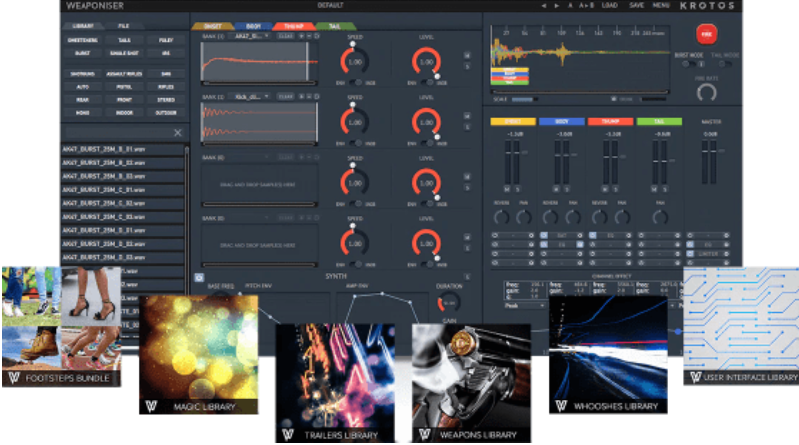Switch to the FILE tab

[124, 24]
